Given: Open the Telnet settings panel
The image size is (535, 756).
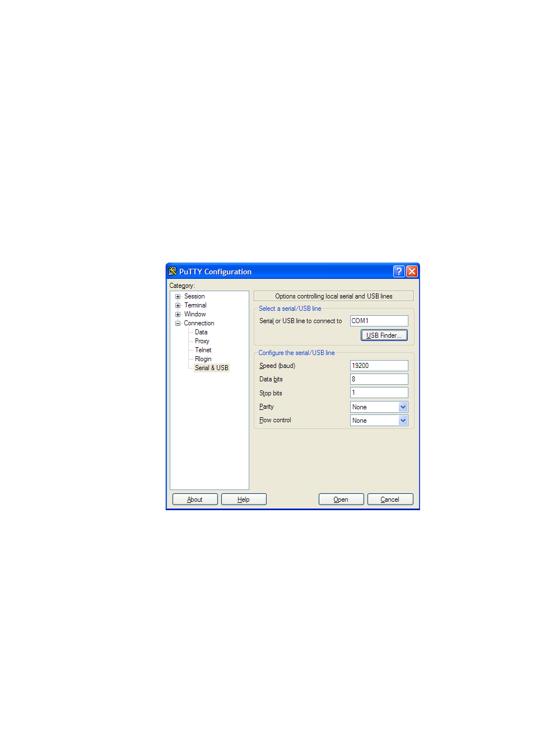Looking at the screenshot, I should [x=203, y=351].
